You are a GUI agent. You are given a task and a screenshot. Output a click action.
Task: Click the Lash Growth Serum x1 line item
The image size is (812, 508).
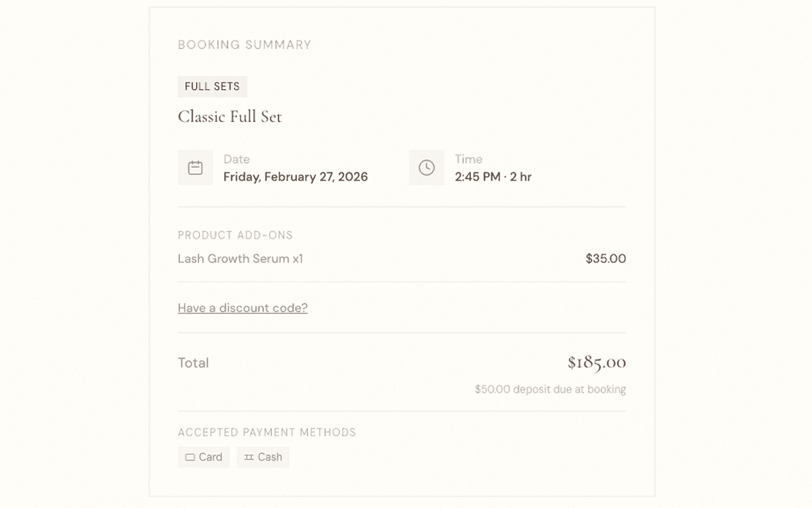240,259
